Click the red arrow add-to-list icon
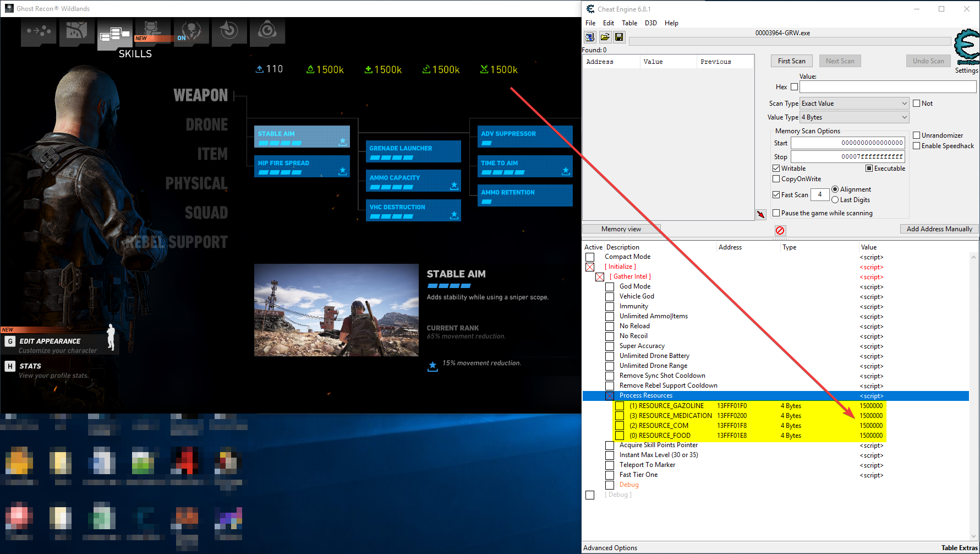The height and width of the screenshot is (554, 980). click(x=761, y=215)
